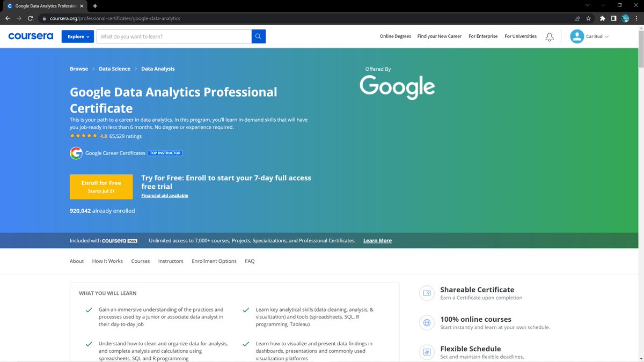Open the Chrome three-dot menu
Image resolution: width=644 pixels, height=362 pixels.
636,18
